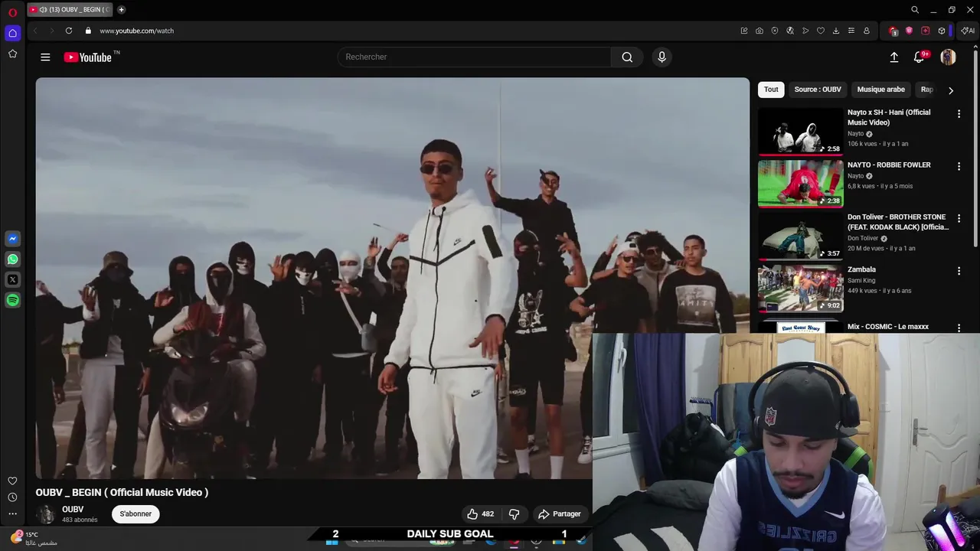
Task: Select the Rap filter chip
Action: (926, 90)
